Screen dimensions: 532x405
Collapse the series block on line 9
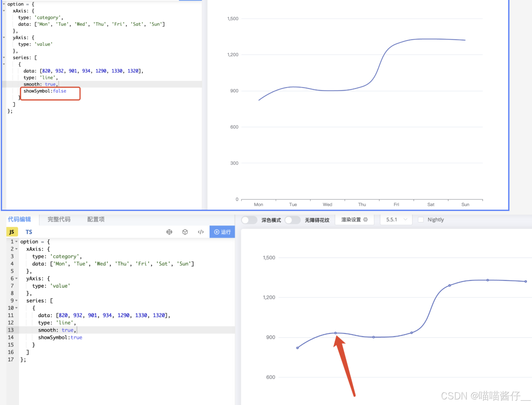point(16,301)
